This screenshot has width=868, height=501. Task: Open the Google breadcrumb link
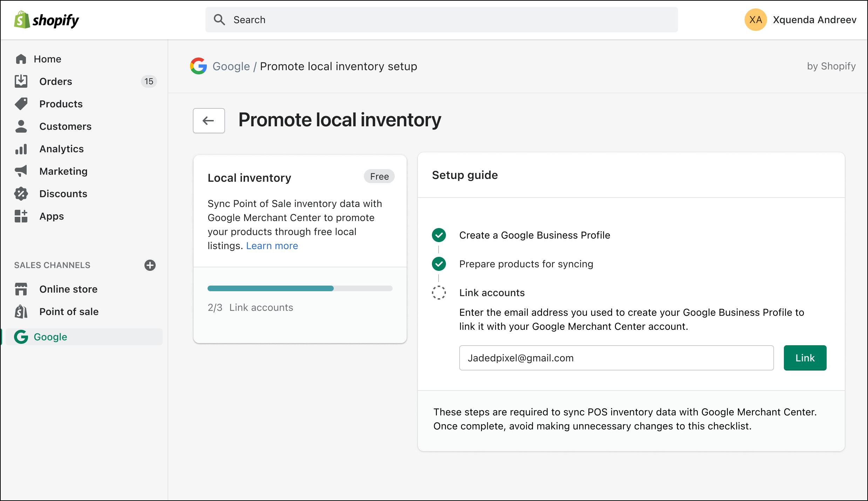231,66
